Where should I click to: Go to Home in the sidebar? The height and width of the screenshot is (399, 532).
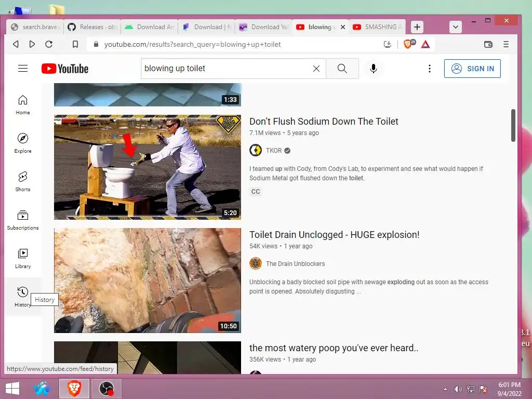[x=23, y=105]
